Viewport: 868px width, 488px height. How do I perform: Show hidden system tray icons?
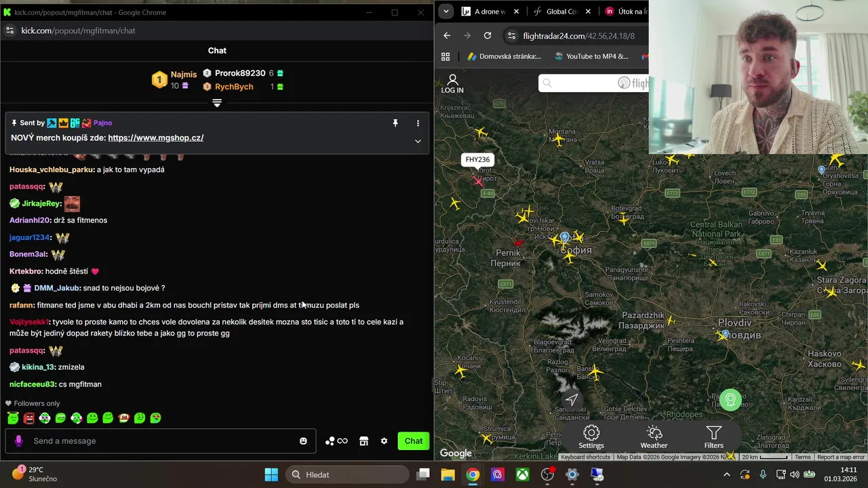726,474
